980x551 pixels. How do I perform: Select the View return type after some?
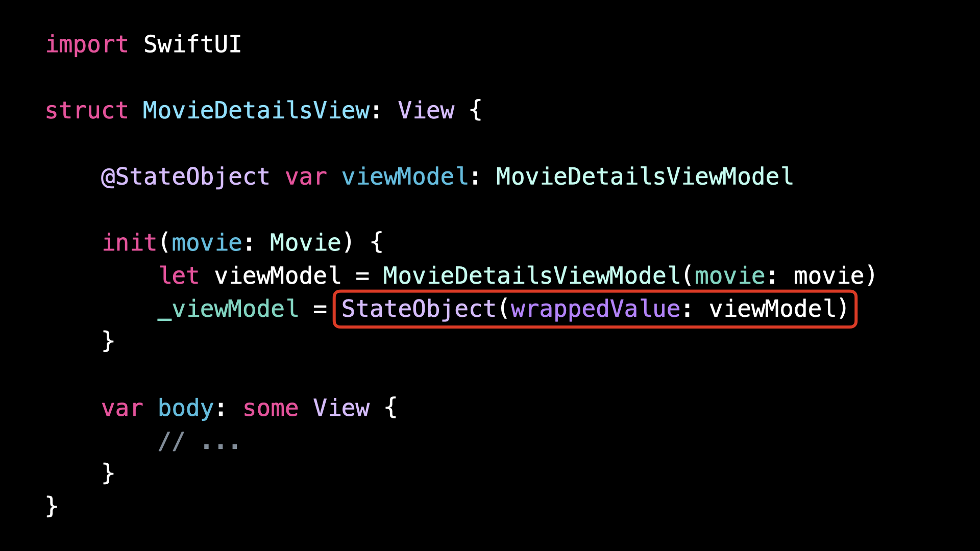[341, 408]
